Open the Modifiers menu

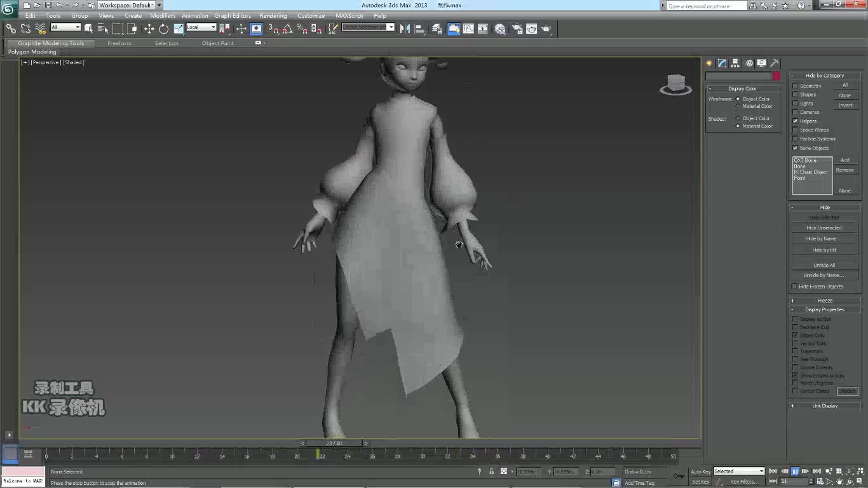tap(163, 16)
